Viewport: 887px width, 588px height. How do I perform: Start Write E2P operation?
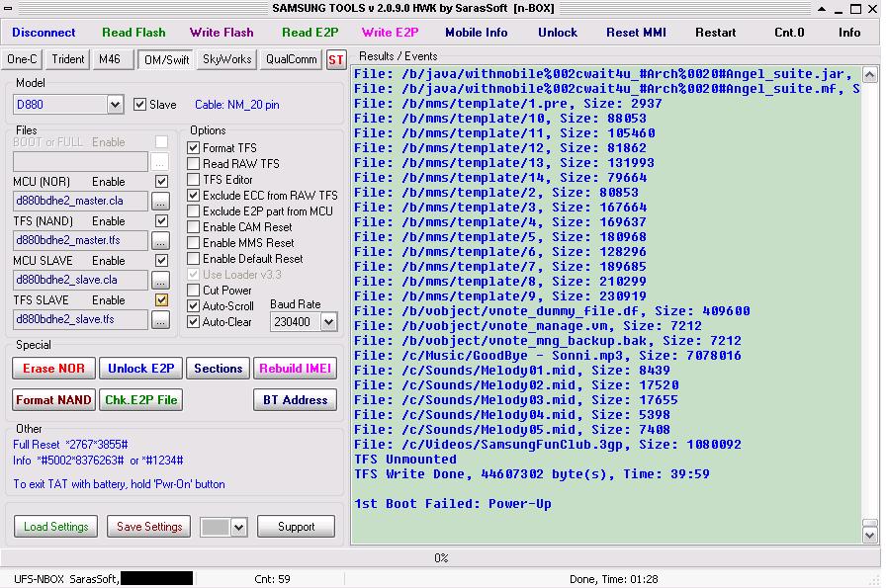390,33
